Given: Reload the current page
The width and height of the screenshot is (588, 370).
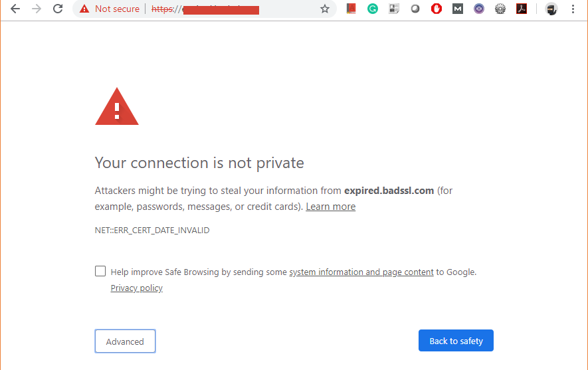Looking at the screenshot, I should point(58,9).
